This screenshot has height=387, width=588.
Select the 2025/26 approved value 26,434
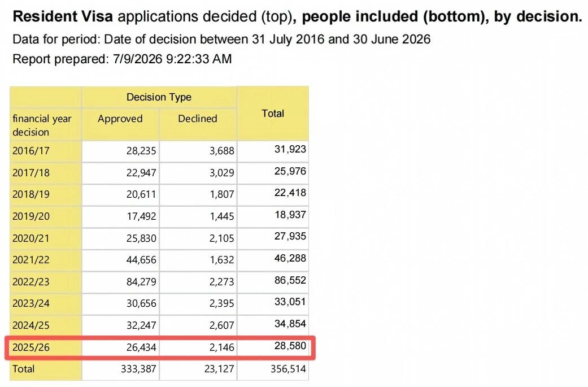141,347
